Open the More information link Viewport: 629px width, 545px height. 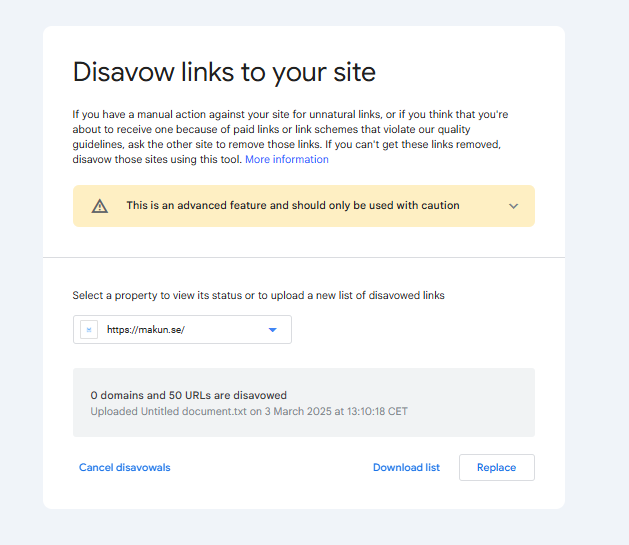(287, 159)
